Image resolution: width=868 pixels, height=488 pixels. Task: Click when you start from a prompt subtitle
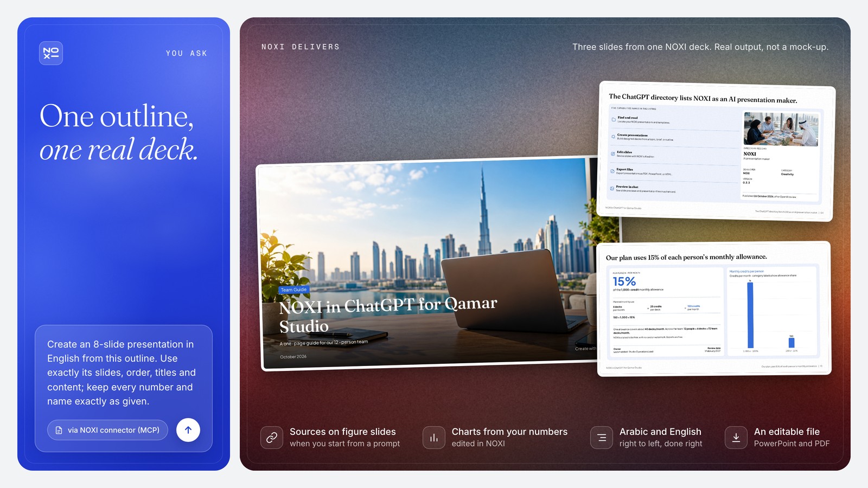[344, 444]
